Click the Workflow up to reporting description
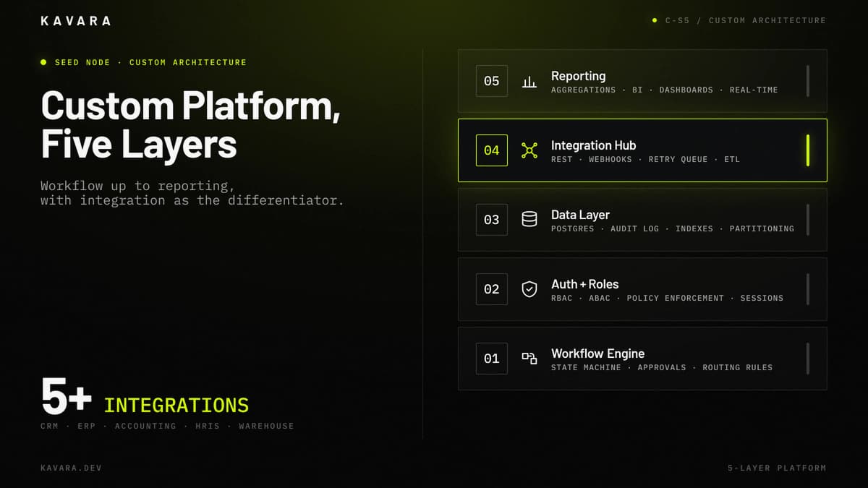 pyautogui.click(x=192, y=193)
